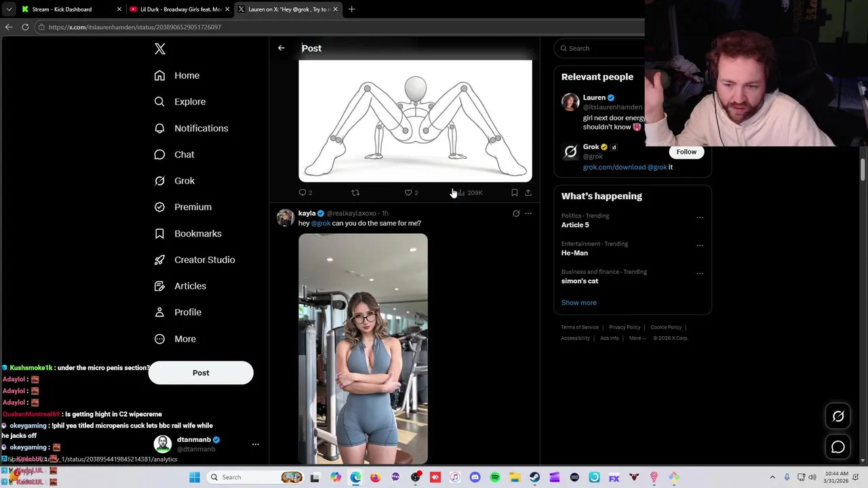This screenshot has width=868, height=488.
Task: Expand the More menu in the sidebar
Action: tap(175, 339)
